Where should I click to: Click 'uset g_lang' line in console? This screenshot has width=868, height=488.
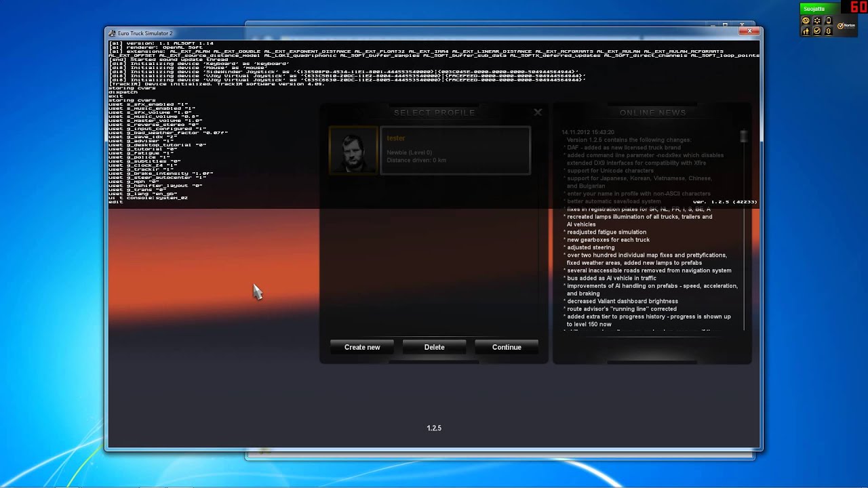coord(143,194)
